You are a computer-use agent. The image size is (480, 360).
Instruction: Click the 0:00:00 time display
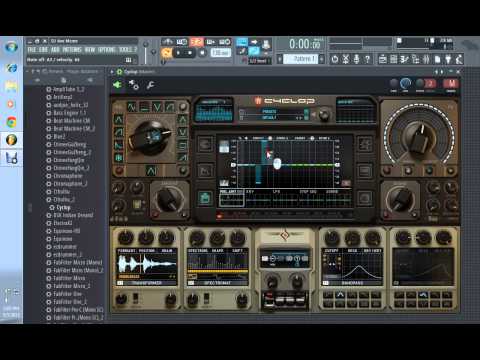pyautogui.click(x=305, y=44)
